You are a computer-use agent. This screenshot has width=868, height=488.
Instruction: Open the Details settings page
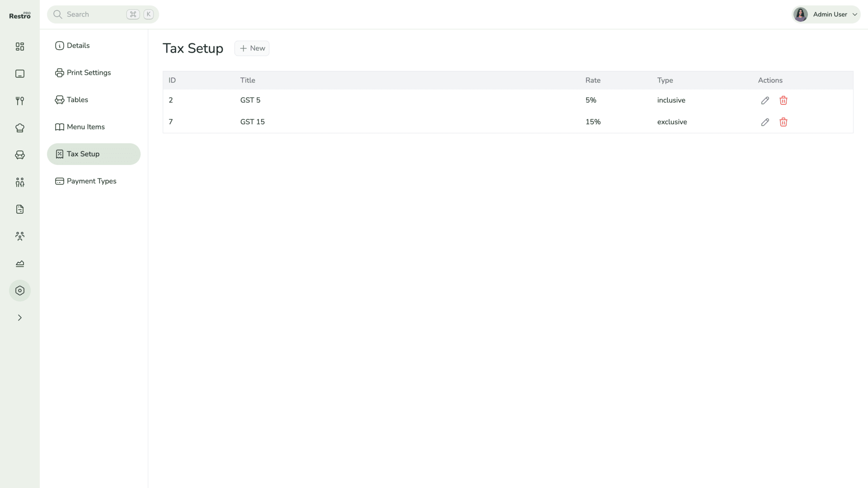pos(78,46)
